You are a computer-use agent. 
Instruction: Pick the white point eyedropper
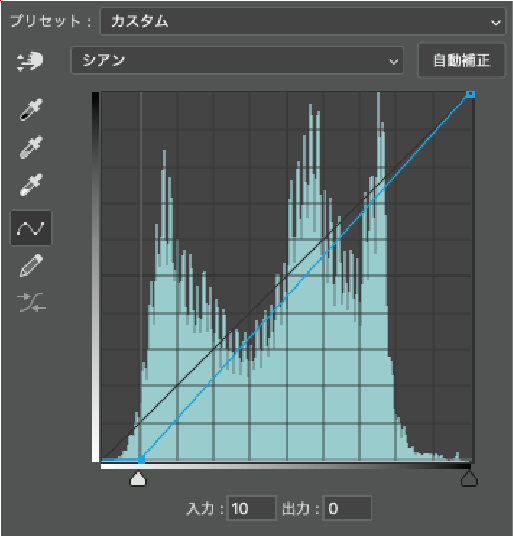(x=31, y=185)
